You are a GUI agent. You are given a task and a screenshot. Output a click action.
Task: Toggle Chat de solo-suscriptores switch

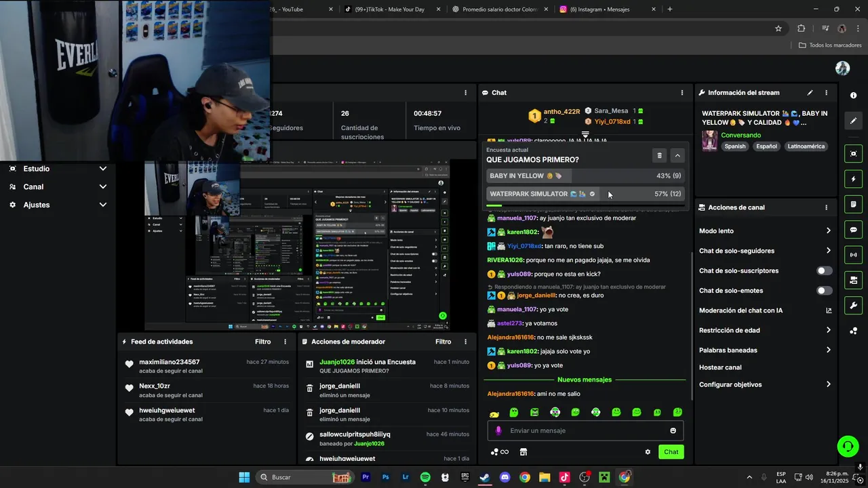824,270
